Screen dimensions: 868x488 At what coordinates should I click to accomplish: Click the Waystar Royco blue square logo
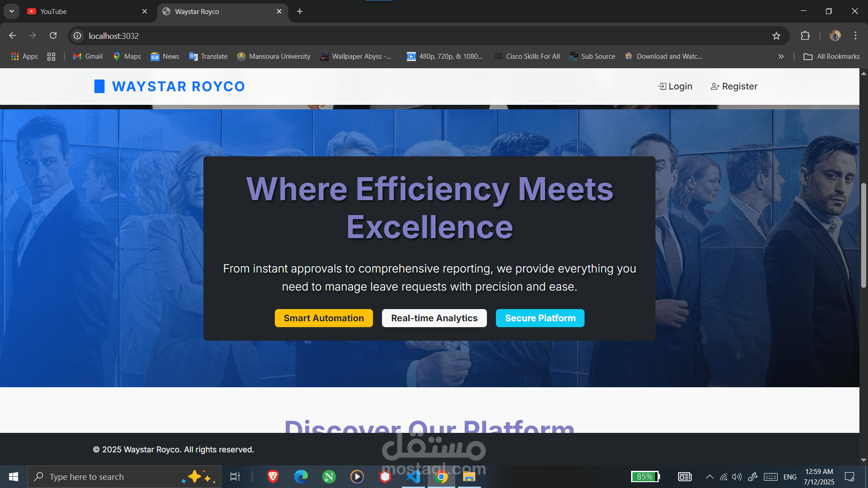[99, 86]
